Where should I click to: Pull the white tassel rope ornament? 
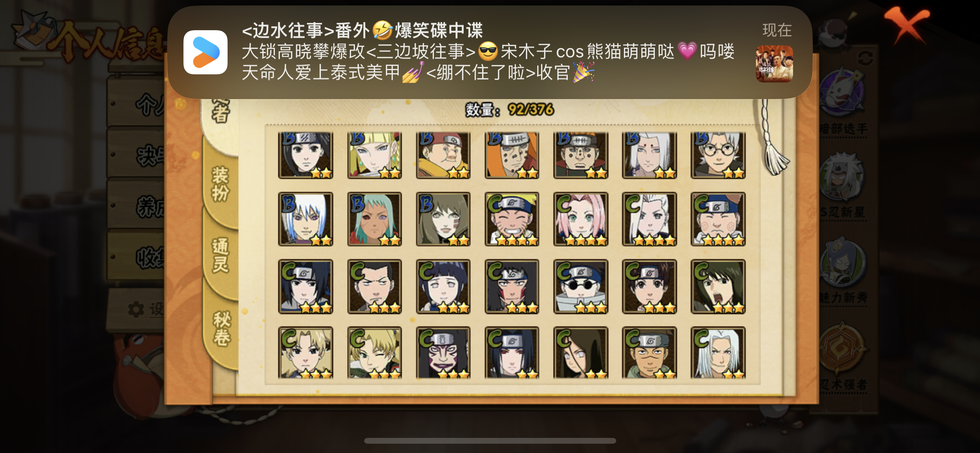772,137
